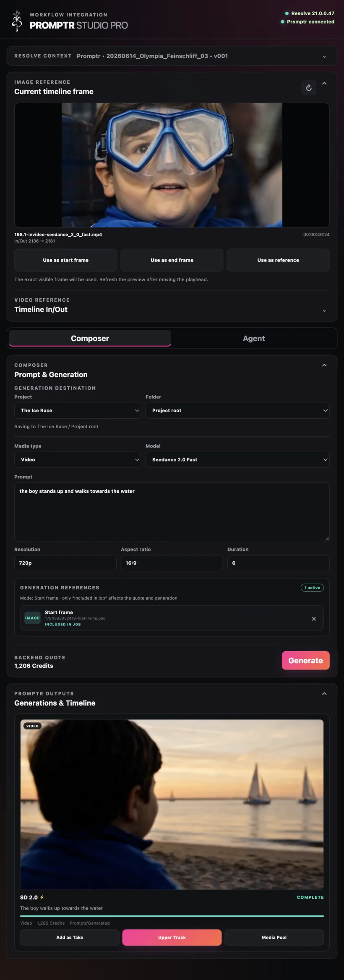
Task: Click the Promptr connected status indicator
Action: click(308, 22)
